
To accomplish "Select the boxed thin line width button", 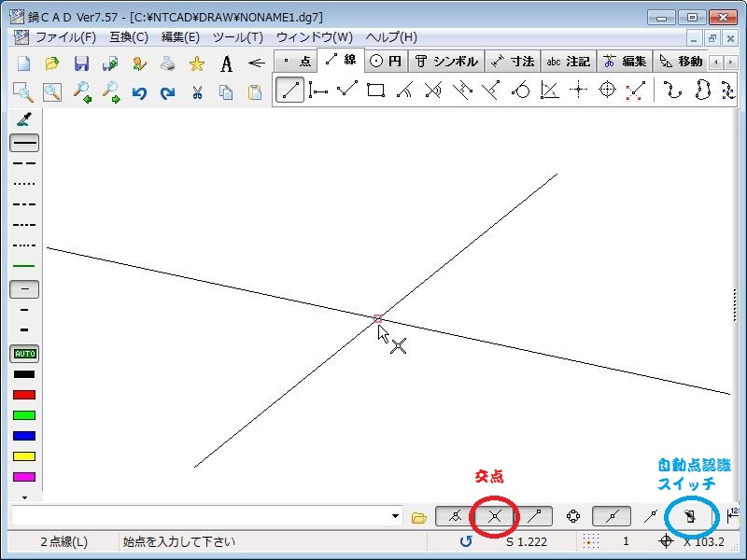I will 24,289.
